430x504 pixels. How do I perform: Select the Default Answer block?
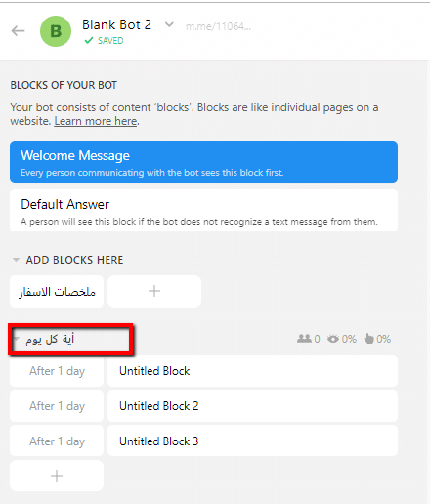coord(203,211)
